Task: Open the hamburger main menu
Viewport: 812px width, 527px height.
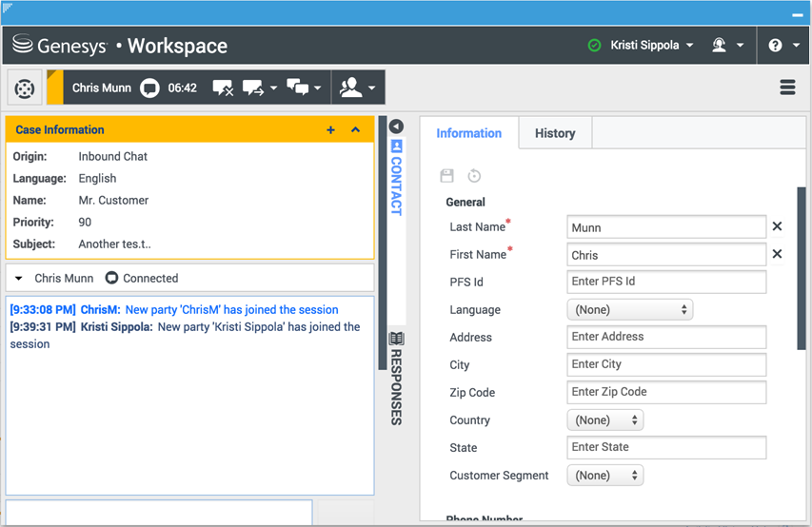Action: (x=787, y=88)
